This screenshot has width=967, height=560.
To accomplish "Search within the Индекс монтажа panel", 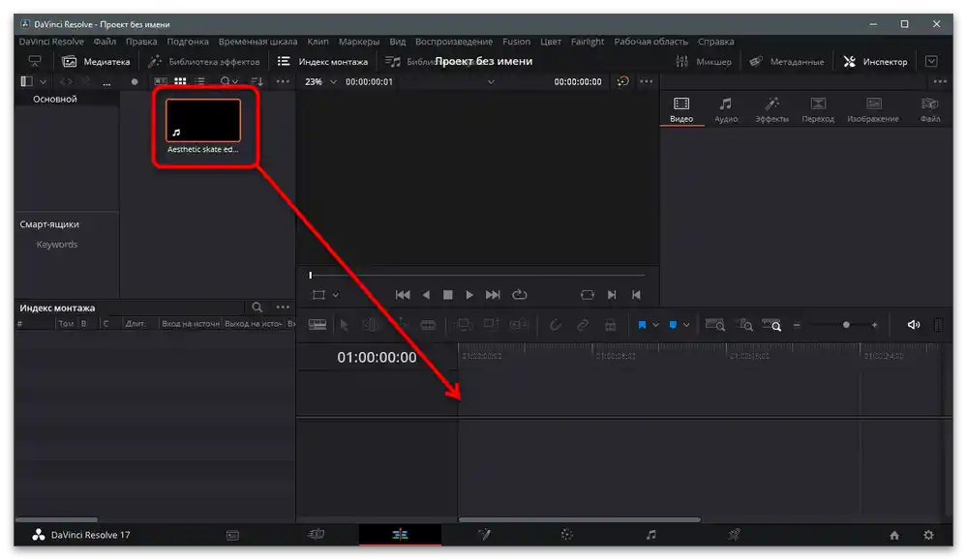I will (257, 307).
